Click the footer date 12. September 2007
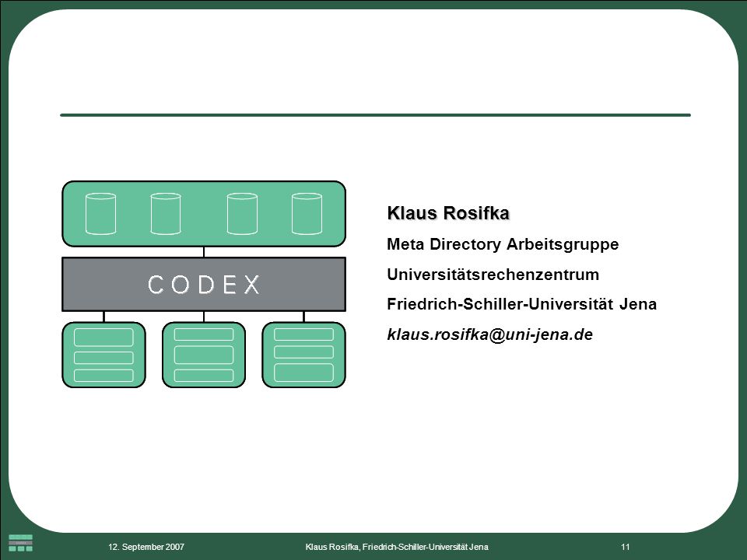Image resolution: width=747 pixels, height=560 pixels. [x=146, y=547]
